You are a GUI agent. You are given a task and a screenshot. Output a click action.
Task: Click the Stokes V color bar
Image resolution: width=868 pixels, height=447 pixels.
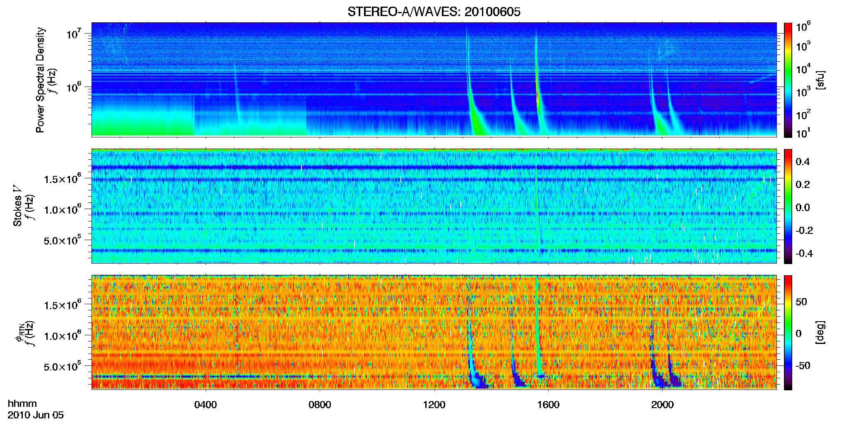tap(788, 206)
